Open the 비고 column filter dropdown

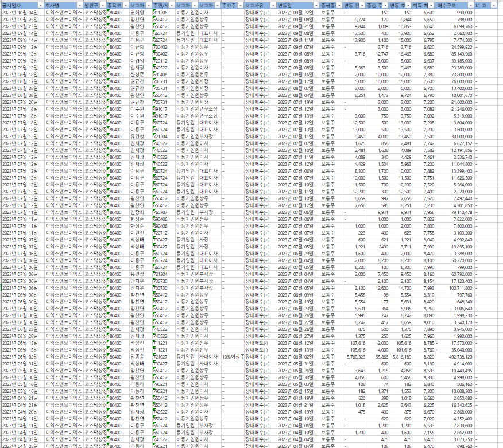pos(494,5)
